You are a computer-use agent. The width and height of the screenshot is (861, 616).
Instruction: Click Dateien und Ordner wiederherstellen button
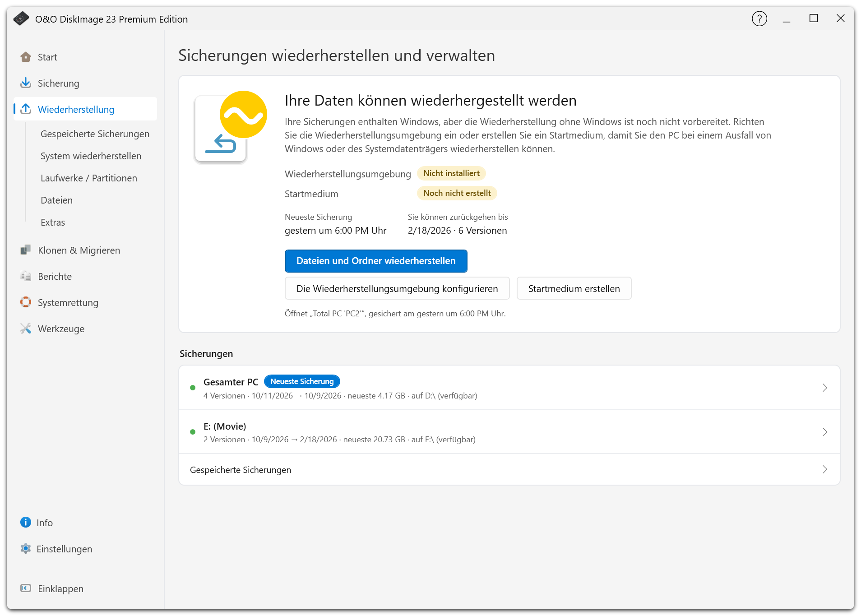(x=376, y=261)
